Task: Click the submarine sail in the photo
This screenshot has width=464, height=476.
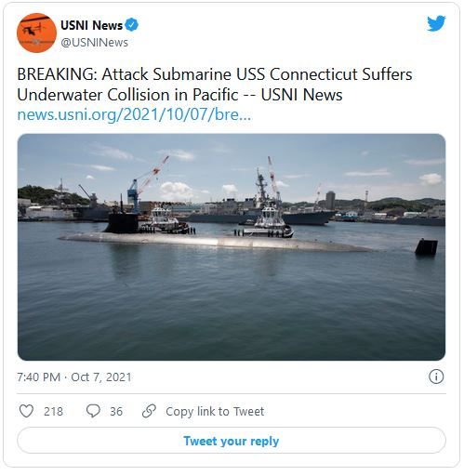Action: pyautogui.click(x=122, y=222)
